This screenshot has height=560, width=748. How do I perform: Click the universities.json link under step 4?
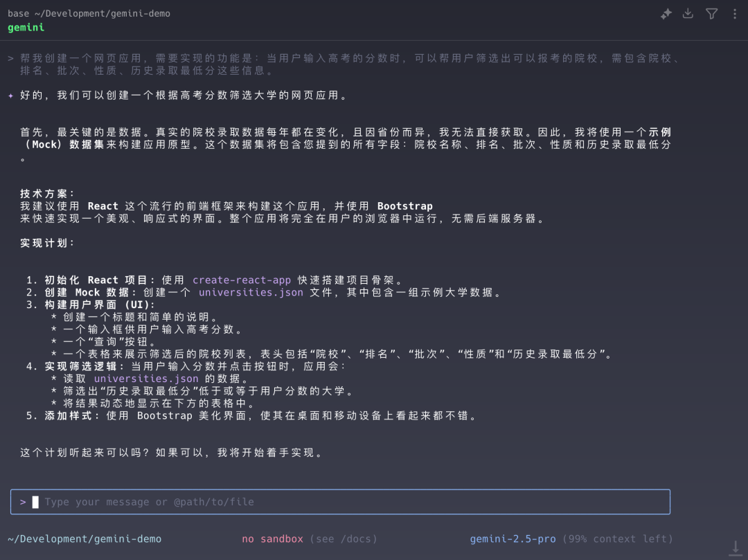pyautogui.click(x=146, y=379)
